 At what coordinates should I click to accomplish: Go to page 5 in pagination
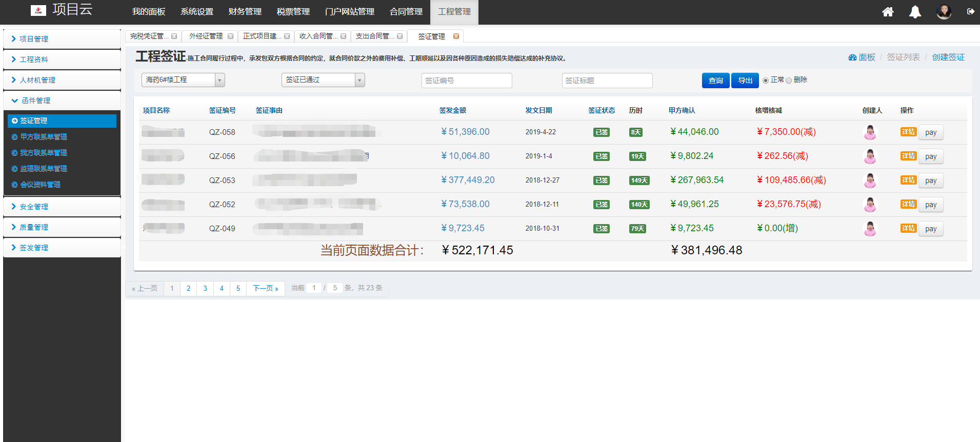click(x=238, y=288)
